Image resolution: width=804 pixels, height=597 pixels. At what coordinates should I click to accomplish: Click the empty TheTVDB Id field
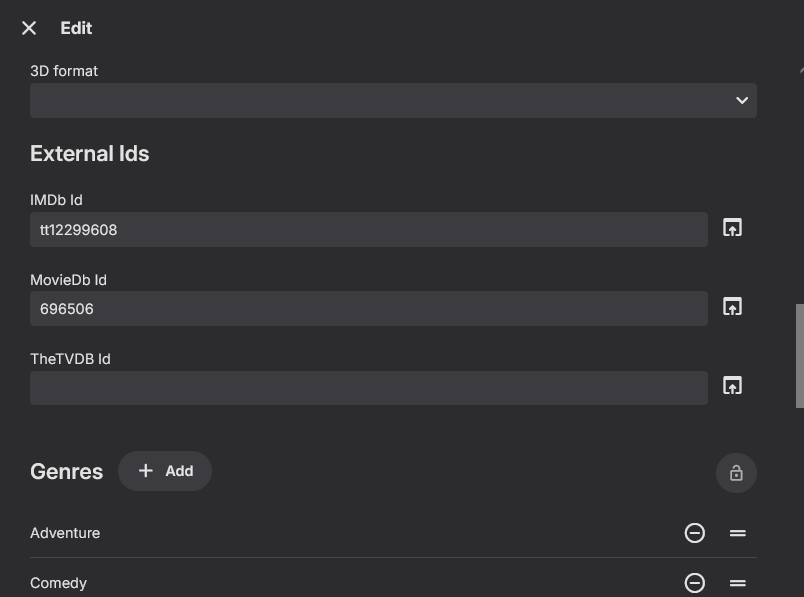click(x=368, y=388)
